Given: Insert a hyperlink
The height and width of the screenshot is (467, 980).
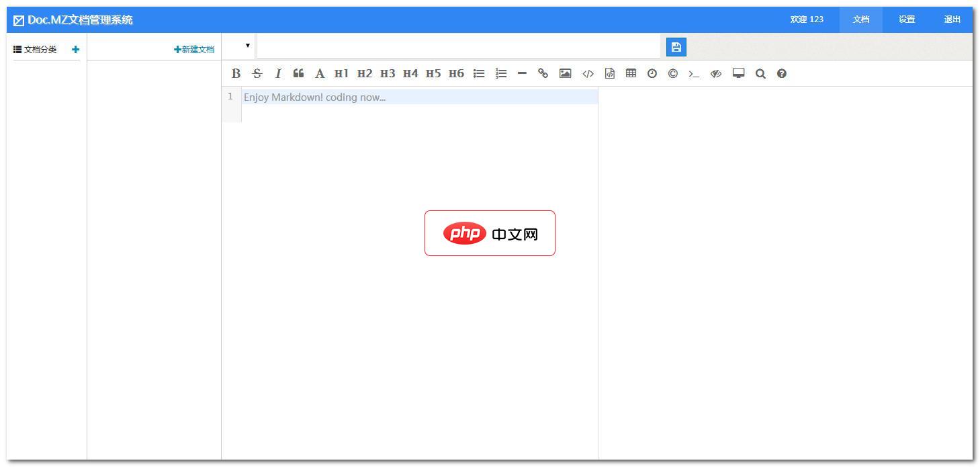Looking at the screenshot, I should point(543,74).
